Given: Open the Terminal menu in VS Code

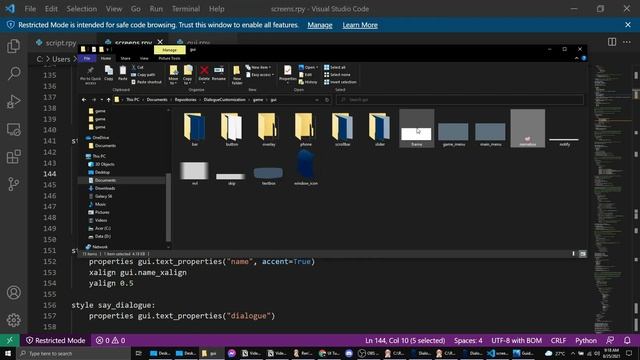Looking at the screenshot, I should pos(186,9).
